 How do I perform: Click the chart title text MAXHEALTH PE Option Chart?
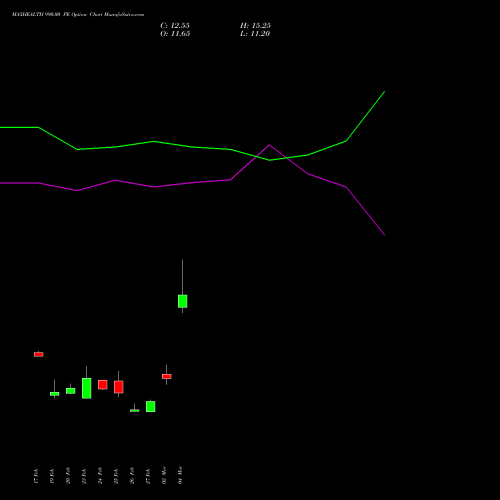click(x=78, y=15)
